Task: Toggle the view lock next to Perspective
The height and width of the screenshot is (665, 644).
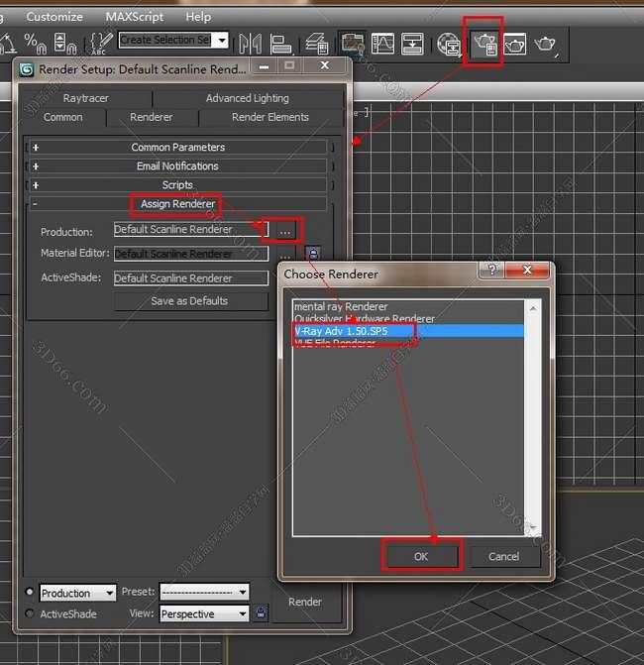Action: (x=261, y=612)
